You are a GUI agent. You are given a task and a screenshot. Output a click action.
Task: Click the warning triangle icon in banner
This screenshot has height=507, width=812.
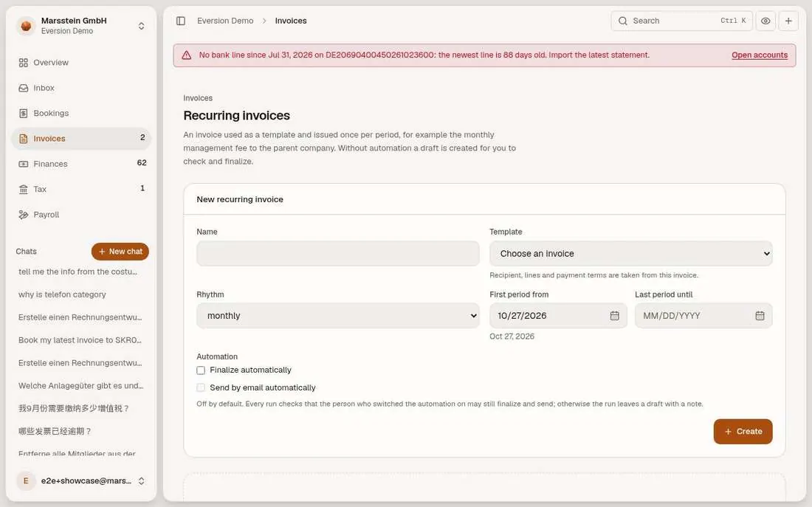187,55
